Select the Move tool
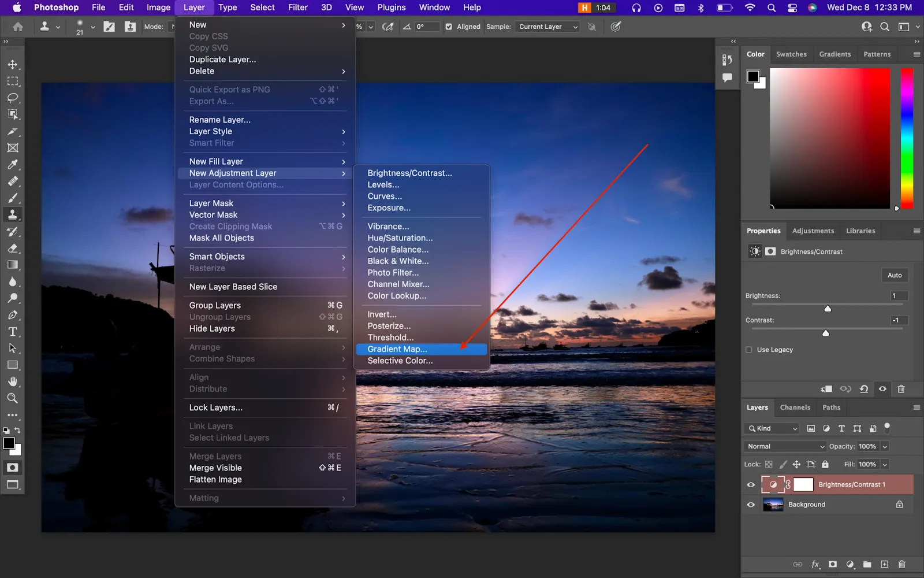This screenshot has height=578, width=924. (x=13, y=65)
